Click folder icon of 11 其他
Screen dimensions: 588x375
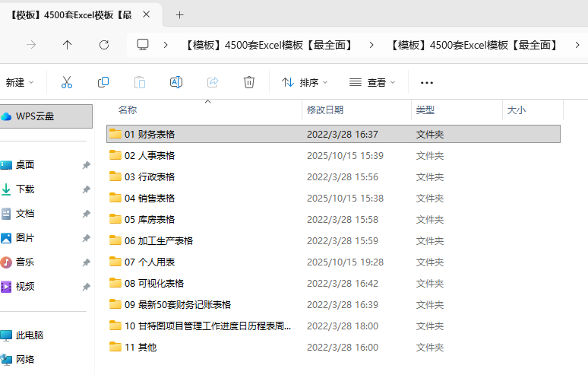tap(115, 347)
